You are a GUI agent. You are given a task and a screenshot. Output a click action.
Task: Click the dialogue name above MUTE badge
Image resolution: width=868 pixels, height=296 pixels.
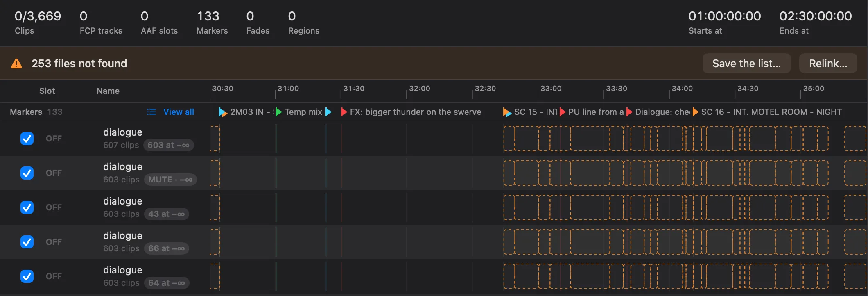click(x=123, y=167)
